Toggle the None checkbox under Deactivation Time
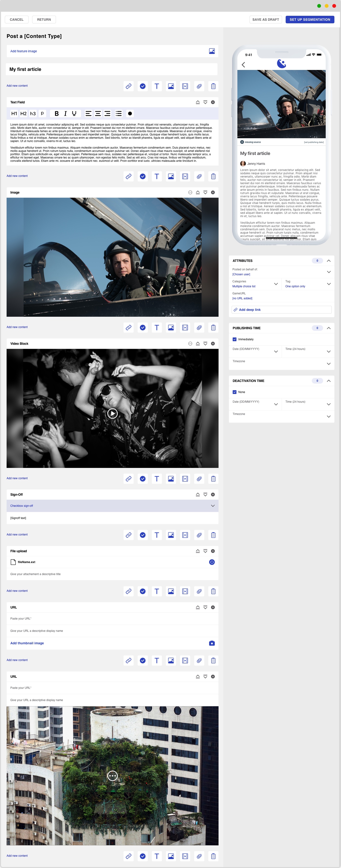The height and width of the screenshot is (868, 341). (x=235, y=392)
